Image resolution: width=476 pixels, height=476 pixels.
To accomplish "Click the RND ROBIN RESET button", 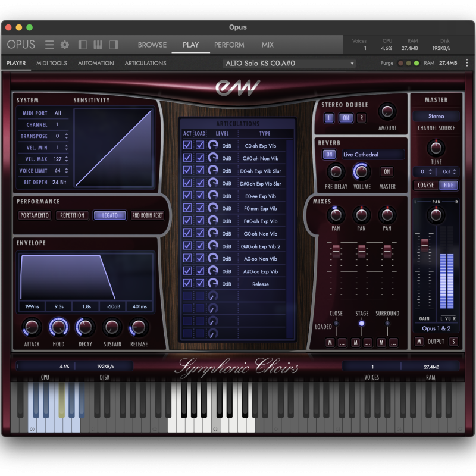I will coord(148,215).
